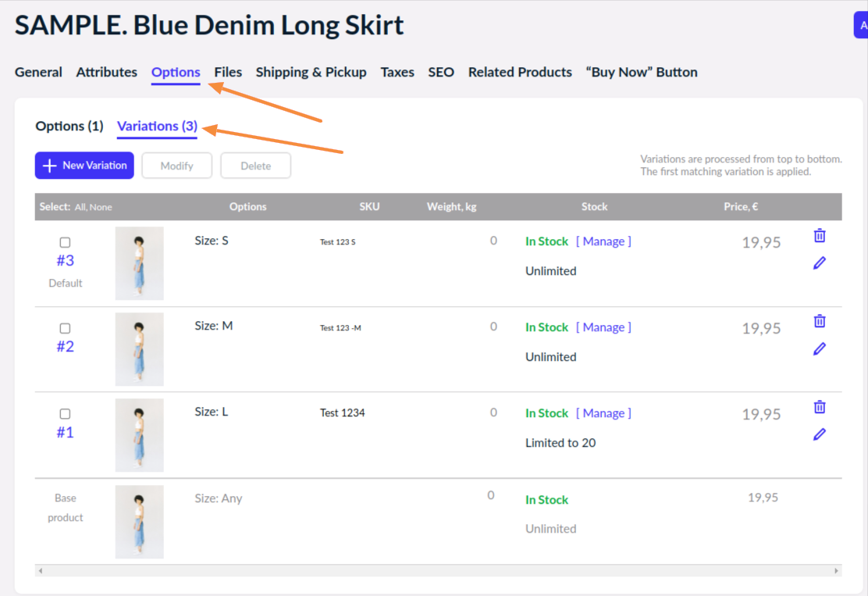Switch to the Attributes tab
Screen dimensions: 868x596
pos(107,72)
